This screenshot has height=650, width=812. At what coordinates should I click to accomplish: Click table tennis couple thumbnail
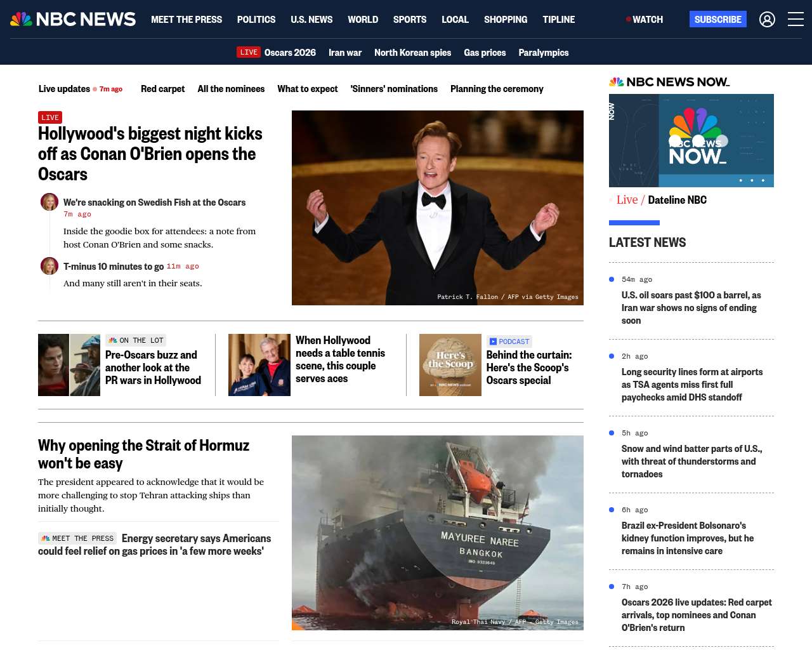(259, 365)
